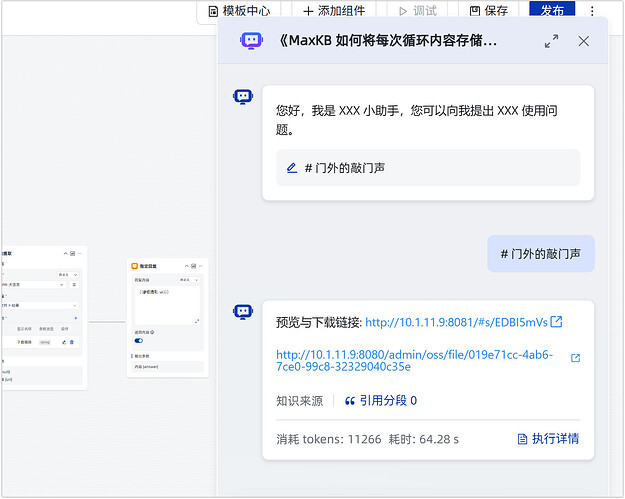
Task: Click the 知识来源 label
Action: pos(299,401)
